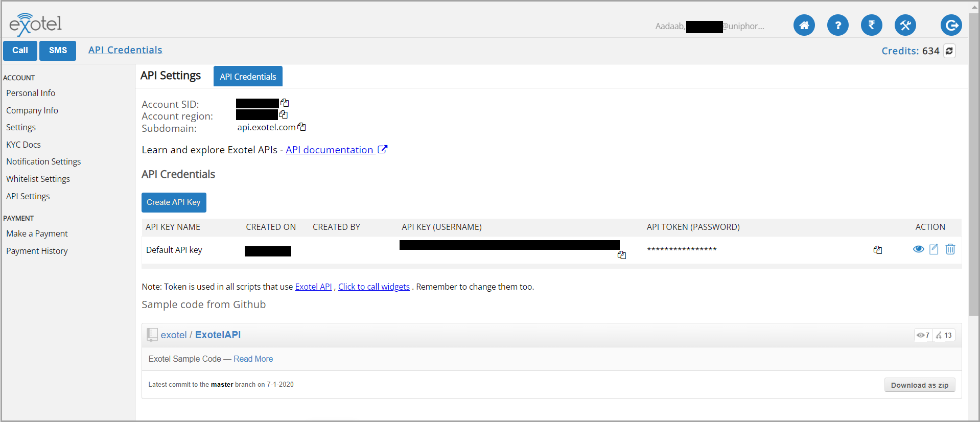Viewport: 980px width, 422px height.
Task: Click Read More for sample code
Action: (253, 359)
